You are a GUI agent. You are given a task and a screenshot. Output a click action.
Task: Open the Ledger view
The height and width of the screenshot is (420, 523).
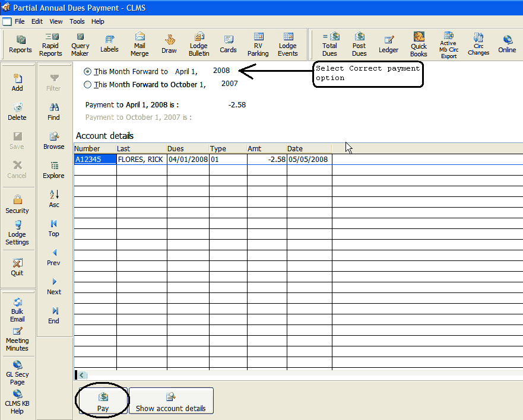tap(389, 44)
